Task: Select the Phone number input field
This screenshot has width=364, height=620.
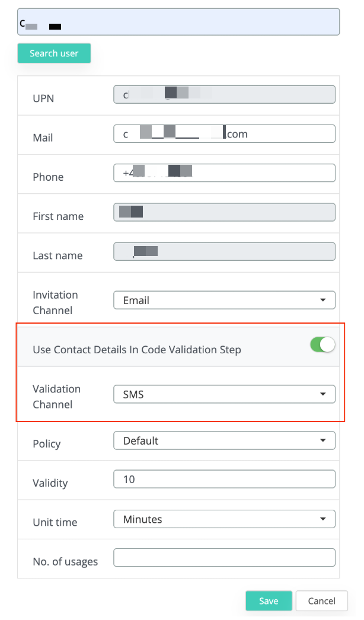Action: click(x=224, y=173)
